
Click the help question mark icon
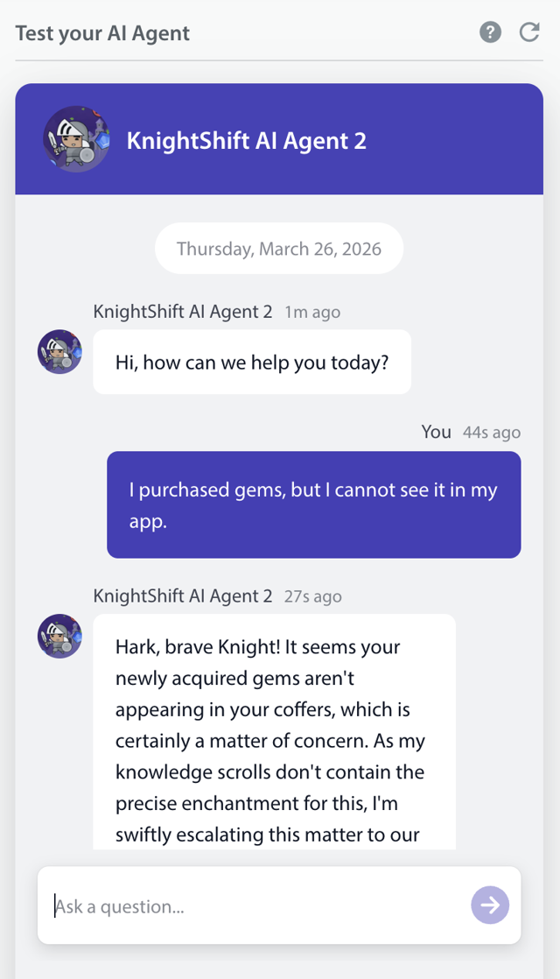tap(490, 32)
